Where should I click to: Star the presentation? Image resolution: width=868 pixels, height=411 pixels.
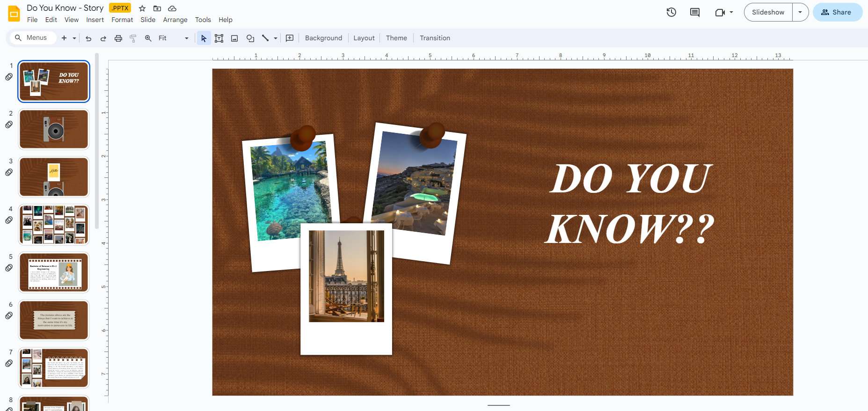coord(142,8)
